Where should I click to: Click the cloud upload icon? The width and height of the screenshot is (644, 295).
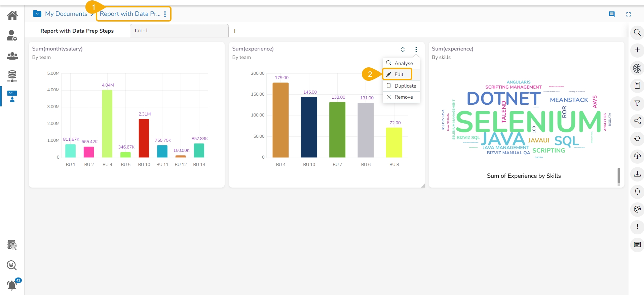click(x=637, y=156)
